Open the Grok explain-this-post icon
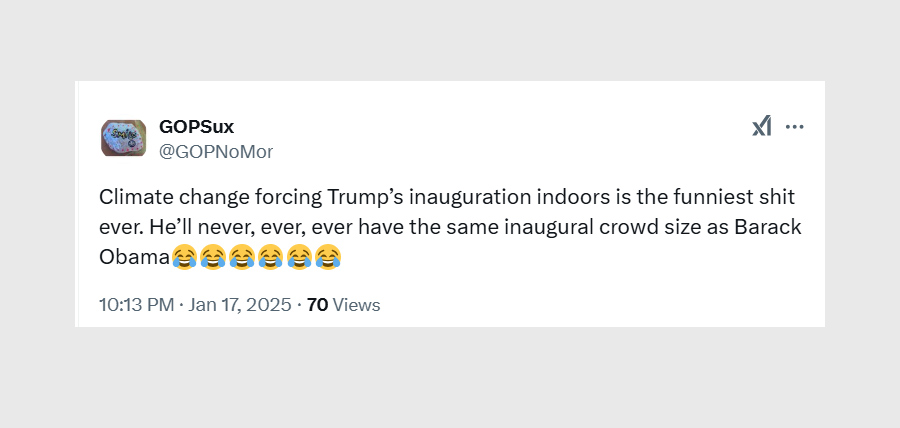This screenshot has width=900, height=428. [x=762, y=127]
